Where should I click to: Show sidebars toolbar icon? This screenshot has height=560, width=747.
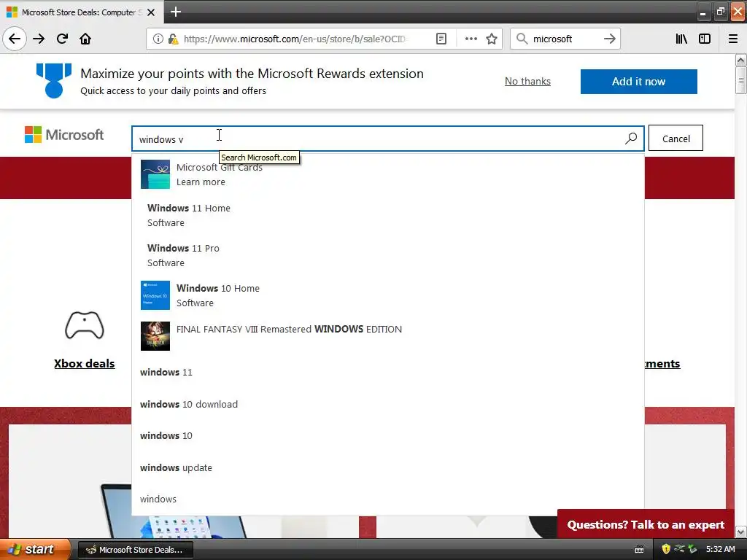705,39
